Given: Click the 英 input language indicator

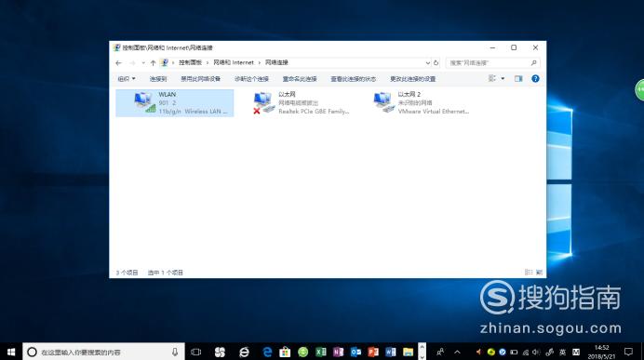Looking at the screenshot, I should click(563, 352).
